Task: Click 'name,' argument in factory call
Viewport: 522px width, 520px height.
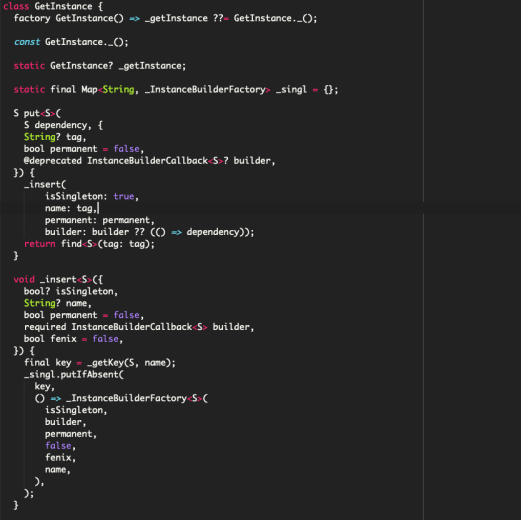Action: pos(58,470)
